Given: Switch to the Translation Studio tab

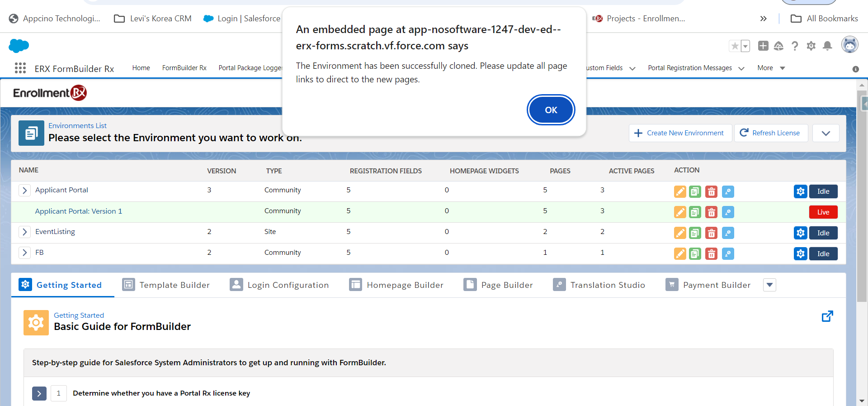Looking at the screenshot, I should (x=599, y=285).
